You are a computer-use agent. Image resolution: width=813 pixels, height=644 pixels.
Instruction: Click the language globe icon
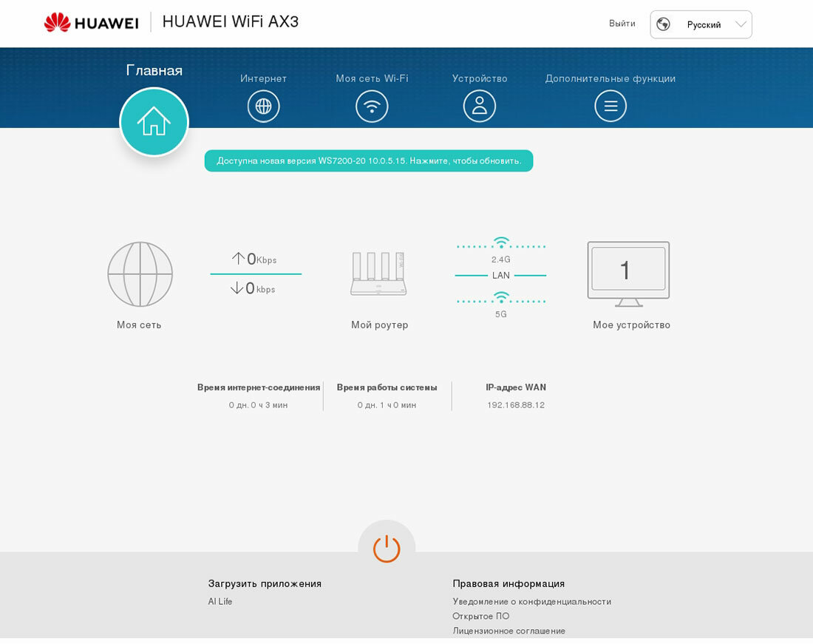(x=663, y=24)
